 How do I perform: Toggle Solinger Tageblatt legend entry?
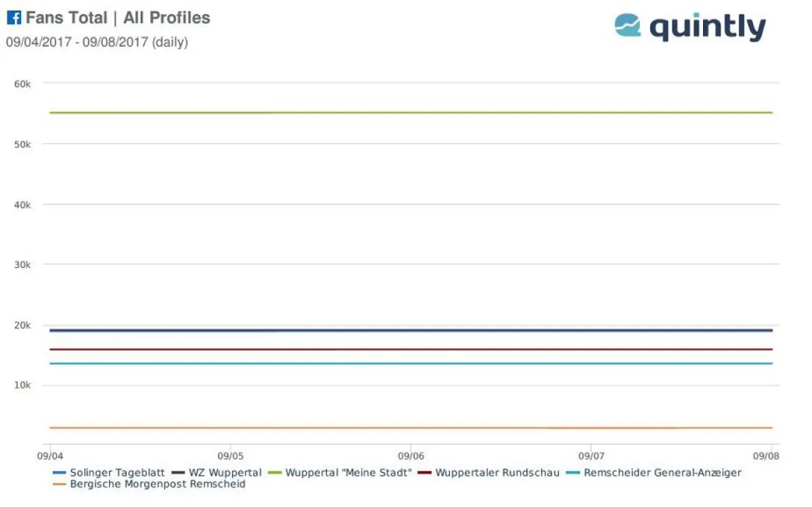(112, 472)
